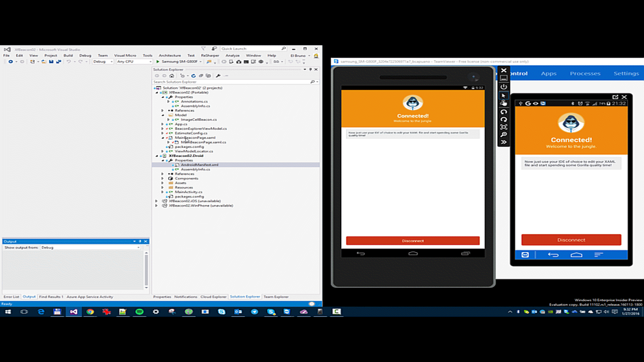
Task: Refresh the Solution Explorer
Action: tap(194, 76)
